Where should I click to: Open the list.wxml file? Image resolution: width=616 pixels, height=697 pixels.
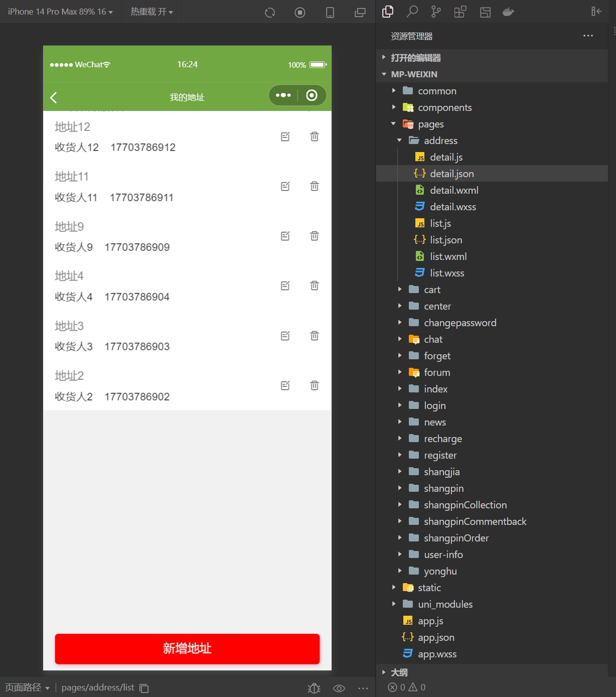[492, 256]
